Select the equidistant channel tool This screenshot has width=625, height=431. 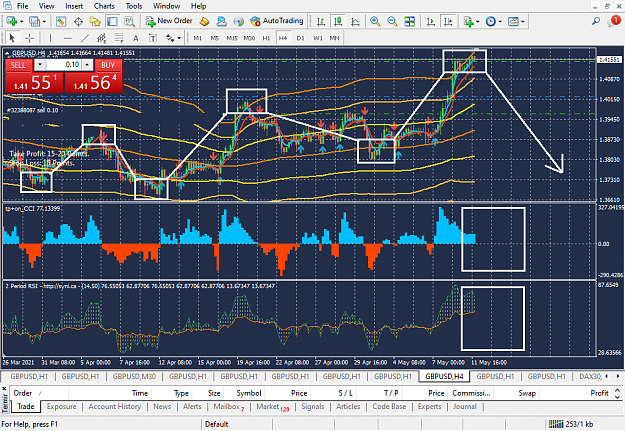point(102,38)
